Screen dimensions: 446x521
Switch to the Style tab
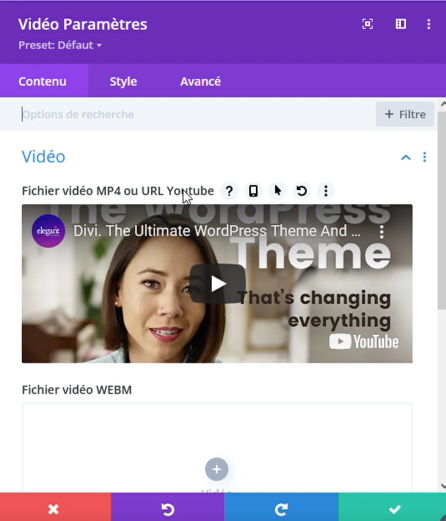pos(123,81)
